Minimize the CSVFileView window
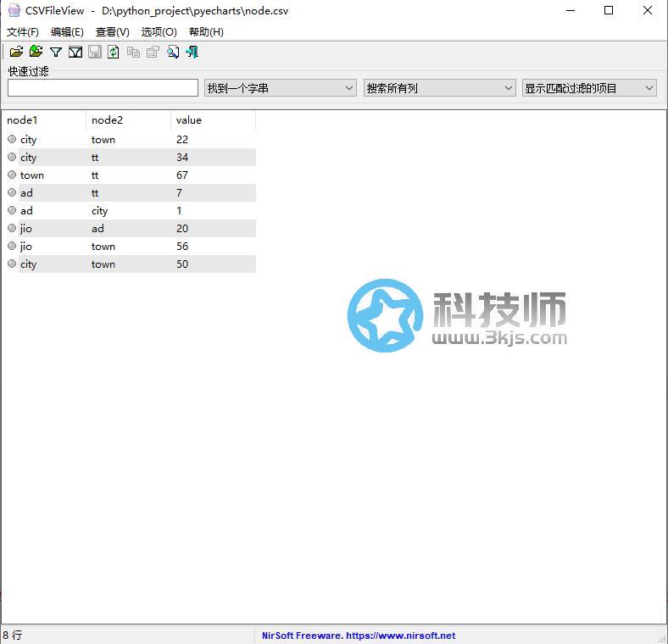The image size is (668, 644). (570, 10)
